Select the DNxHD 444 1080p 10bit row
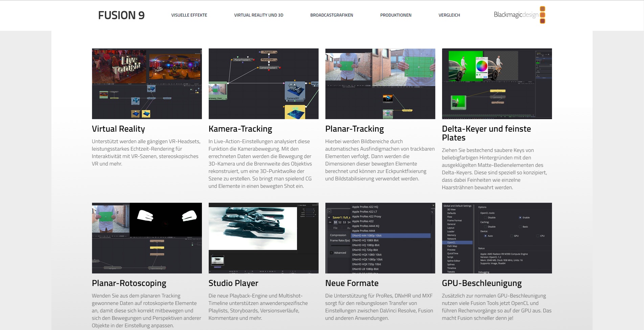 (x=391, y=236)
